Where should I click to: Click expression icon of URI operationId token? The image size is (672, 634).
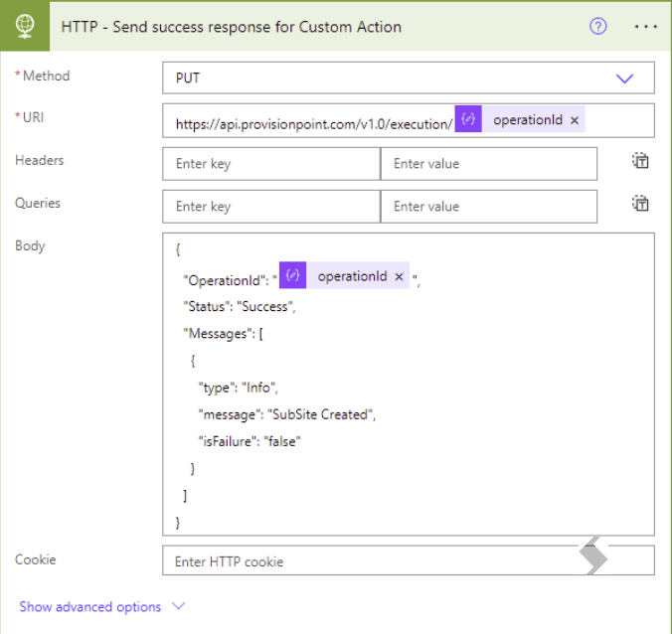468,119
